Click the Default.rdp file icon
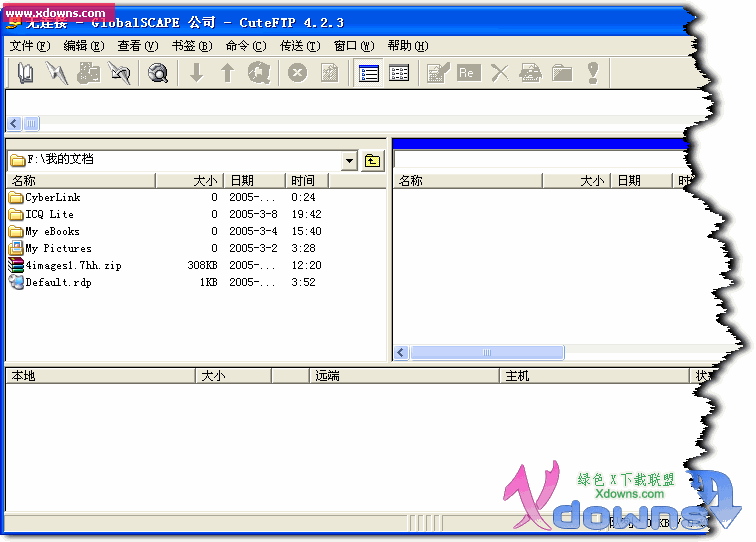 point(16,282)
